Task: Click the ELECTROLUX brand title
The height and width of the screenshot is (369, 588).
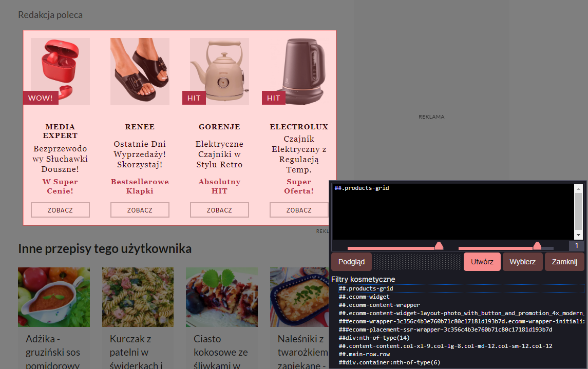Action: [299, 127]
